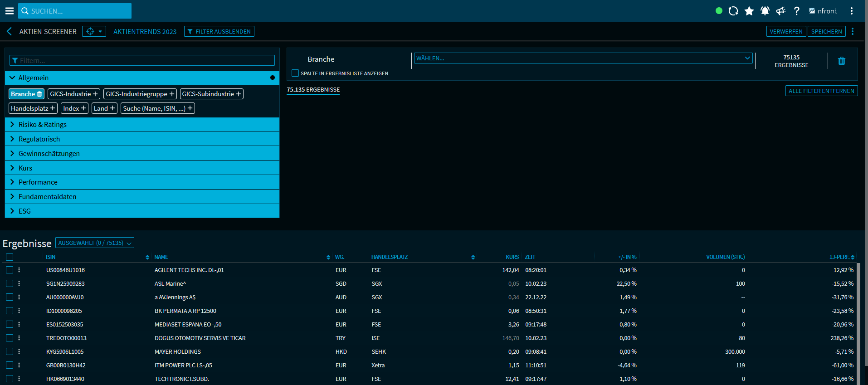868x385 pixels.
Task: Enable 'Spalte in Ergebnisliste anzeigen' checkbox
Action: (x=295, y=73)
